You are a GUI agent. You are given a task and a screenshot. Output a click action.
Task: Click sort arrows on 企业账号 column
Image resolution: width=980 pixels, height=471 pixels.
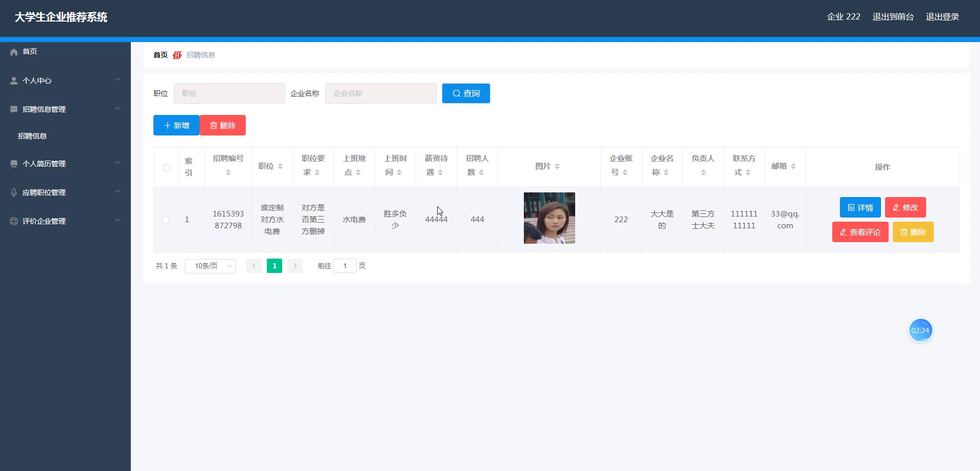click(625, 172)
